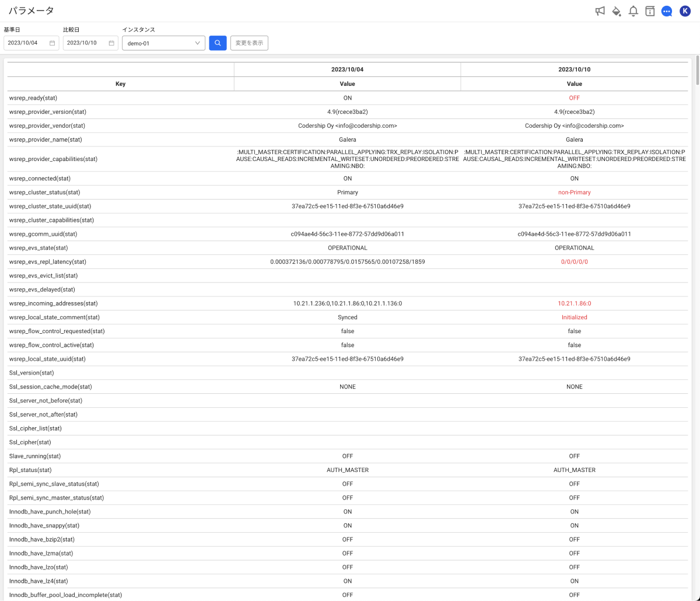Select Ssl_session_cache_mode(stat) key

tap(51, 387)
